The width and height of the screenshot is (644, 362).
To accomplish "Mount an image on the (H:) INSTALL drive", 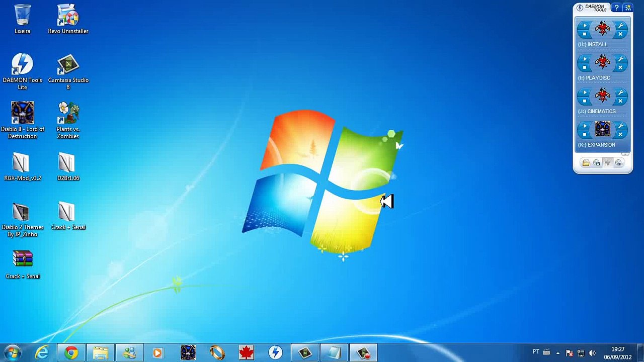I will click(585, 26).
